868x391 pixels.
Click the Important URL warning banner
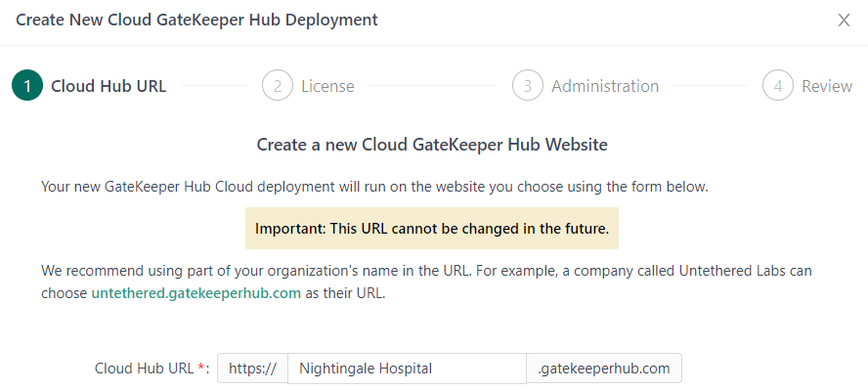432,229
